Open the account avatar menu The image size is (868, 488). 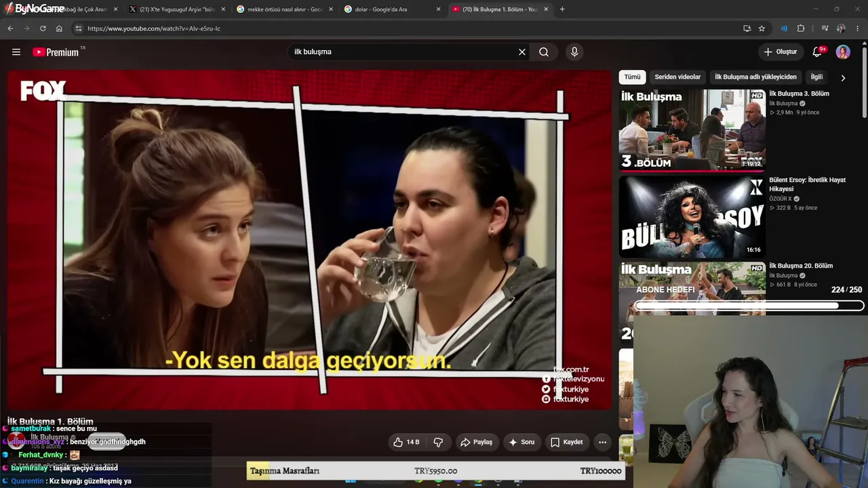click(843, 52)
